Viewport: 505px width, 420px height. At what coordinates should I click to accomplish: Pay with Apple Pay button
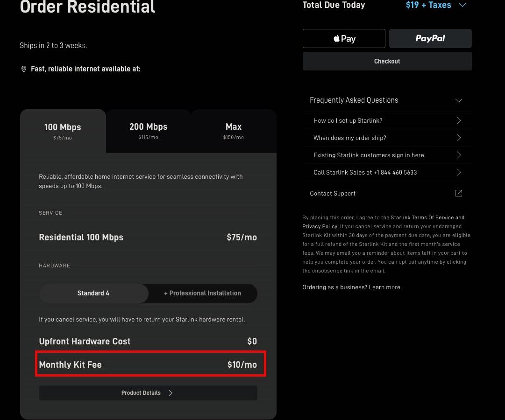click(x=344, y=39)
